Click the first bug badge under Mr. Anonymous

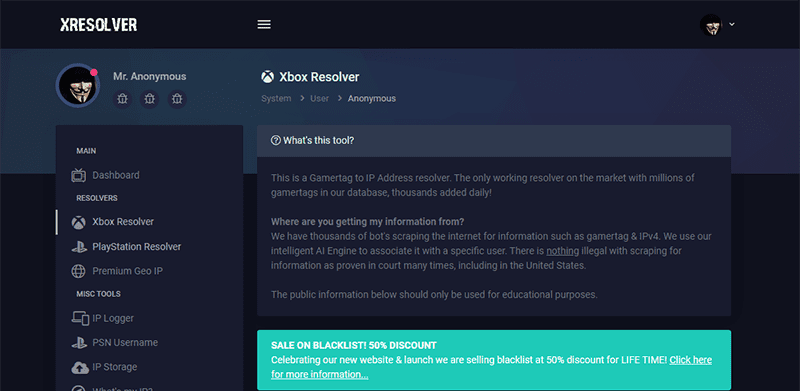click(122, 99)
